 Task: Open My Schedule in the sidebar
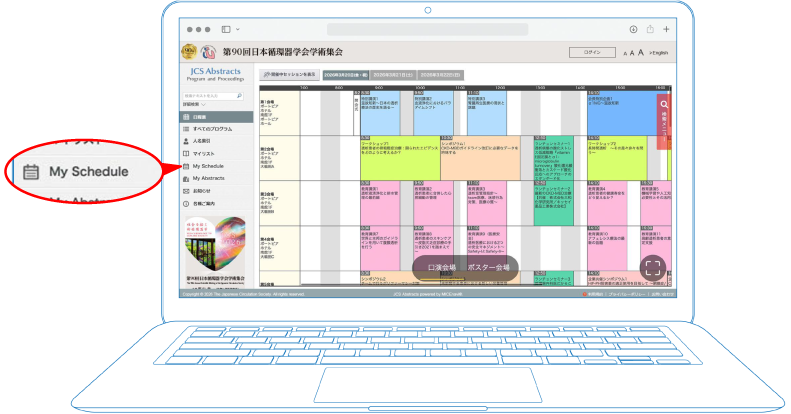(210, 165)
